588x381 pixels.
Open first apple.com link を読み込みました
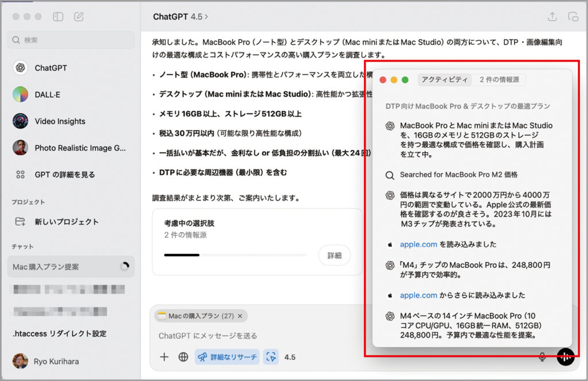419,244
